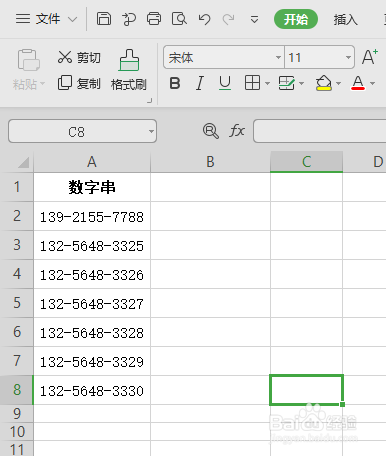Expand the Name Box dropdown arrow
Image resolution: width=386 pixels, height=456 pixels.
(x=151, y=131)
